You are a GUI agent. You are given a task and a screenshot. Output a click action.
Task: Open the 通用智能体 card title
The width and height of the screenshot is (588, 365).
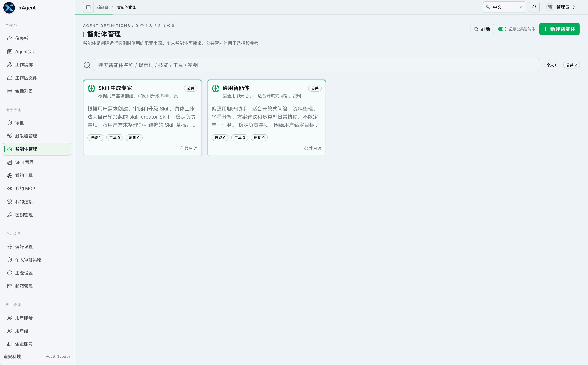click(236, 88)
